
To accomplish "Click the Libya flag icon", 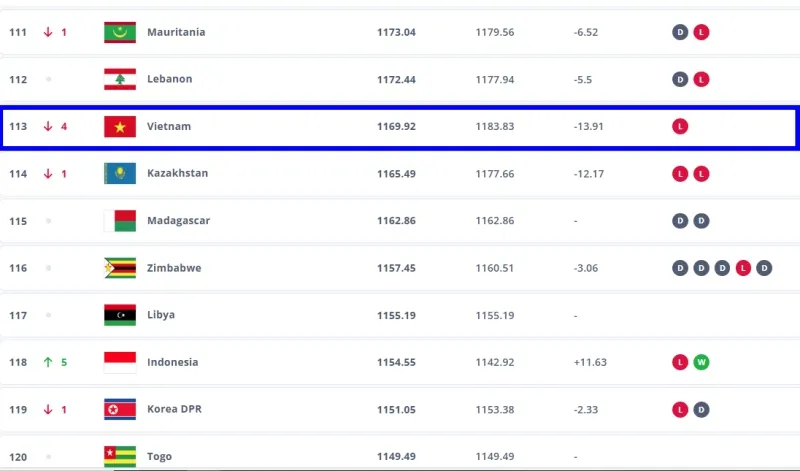I will (x=120, y=315).
